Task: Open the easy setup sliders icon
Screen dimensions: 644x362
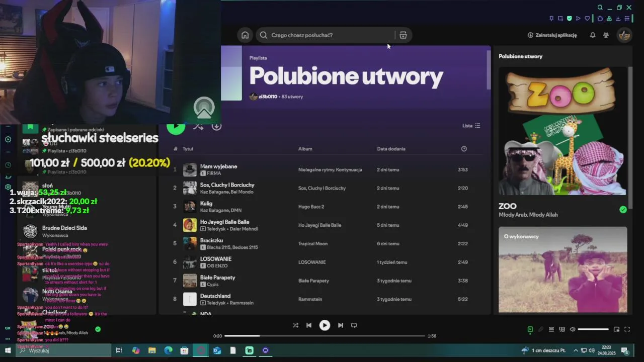Action: tap(627, 19)
